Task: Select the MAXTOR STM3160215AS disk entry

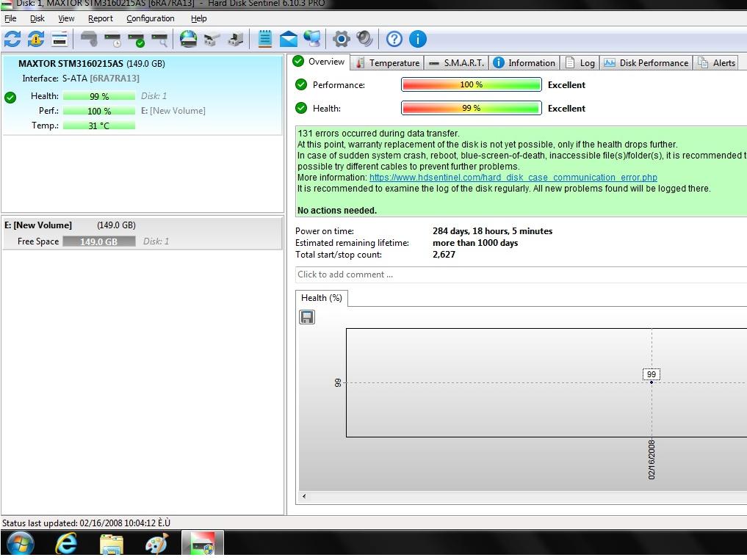Action: coord(142,95)
